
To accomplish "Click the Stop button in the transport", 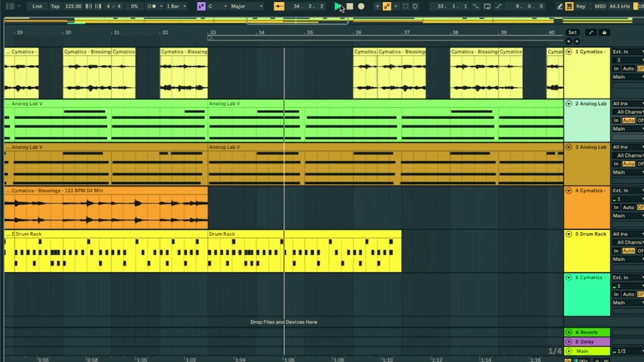I will [350, 7].
